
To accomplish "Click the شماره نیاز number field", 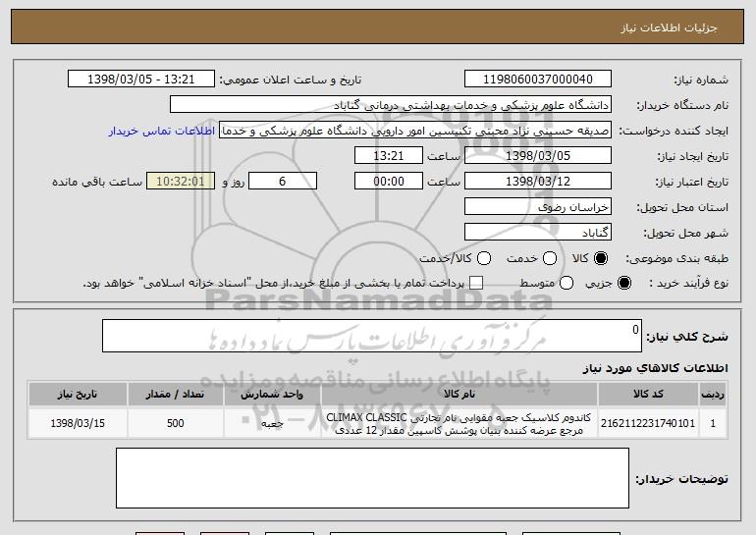I will pos(538,80).
